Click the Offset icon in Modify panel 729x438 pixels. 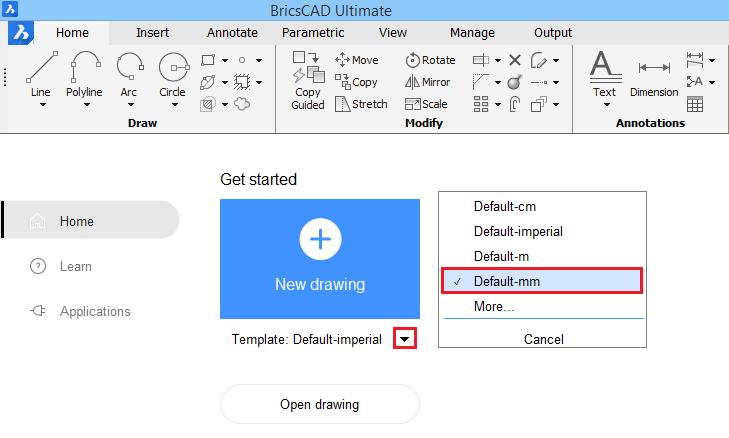click(x=514, y=104)
